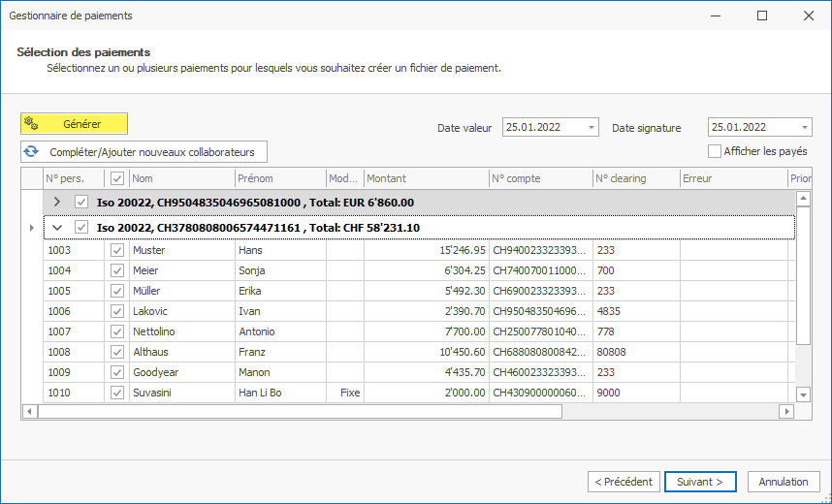Click the refresh arrows icon beside Compléter/Ajouter

click(x=32, y=152)
